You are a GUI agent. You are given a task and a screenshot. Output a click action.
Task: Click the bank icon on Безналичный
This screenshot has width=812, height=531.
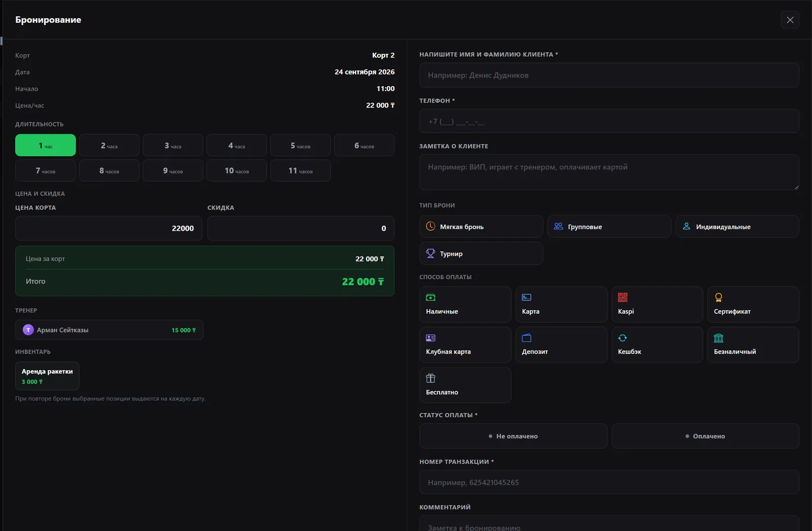(719, 338)
